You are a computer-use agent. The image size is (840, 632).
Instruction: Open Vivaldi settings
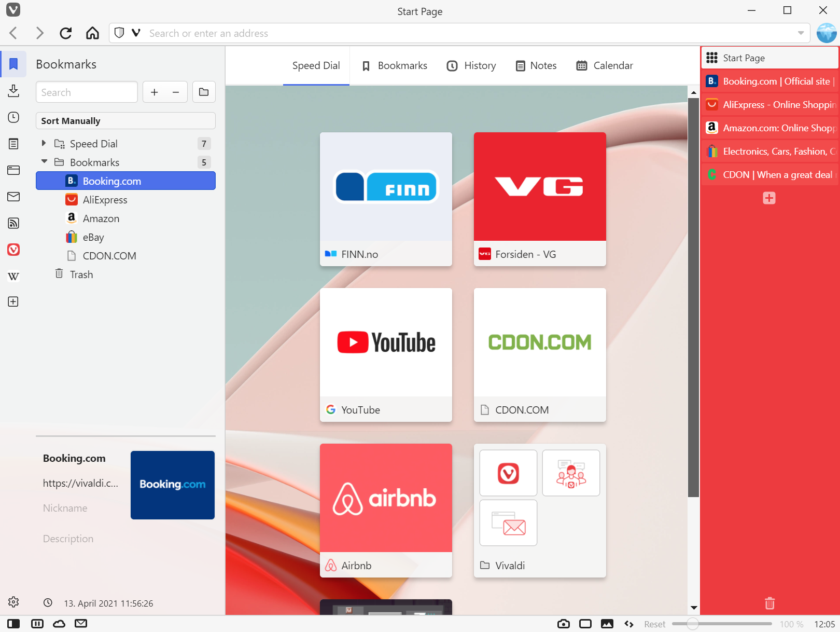click(13, 602)
